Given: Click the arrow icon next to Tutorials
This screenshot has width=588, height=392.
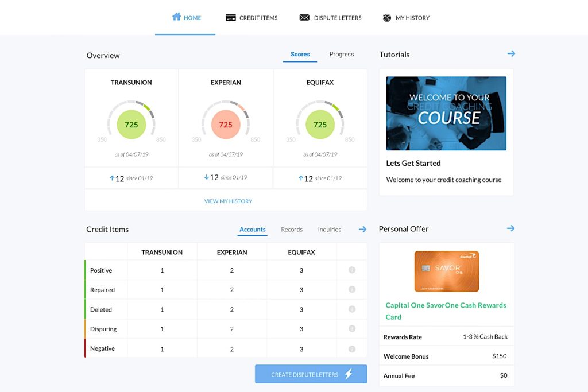Looking at the screenshot, I should click(510, 53).
